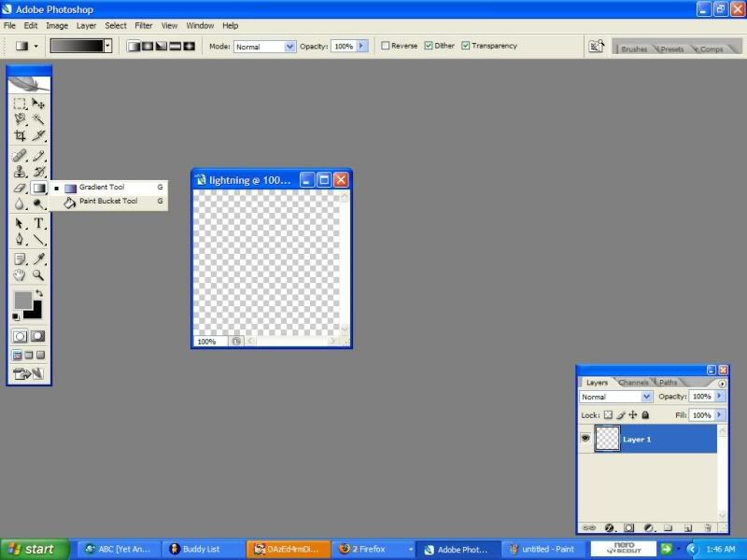Create a new layer icon
This screenshot has height=560, width=747.
[688, 527]
